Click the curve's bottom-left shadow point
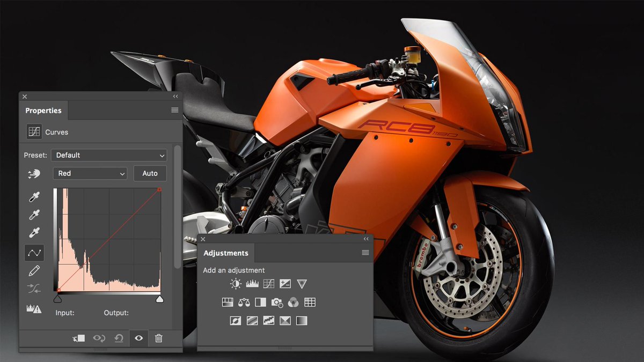644x362 pixels. [x=58, y=290]
